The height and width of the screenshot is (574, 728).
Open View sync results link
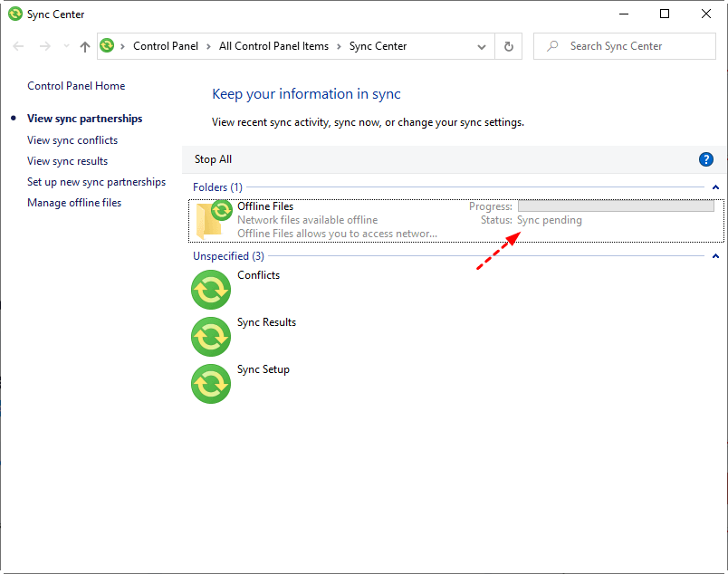[x=67, y=161]
